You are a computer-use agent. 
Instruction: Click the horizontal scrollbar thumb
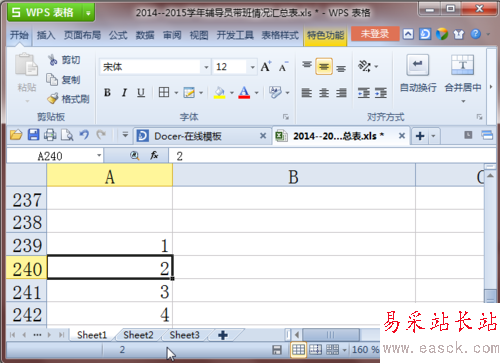[x=331, y=335]
